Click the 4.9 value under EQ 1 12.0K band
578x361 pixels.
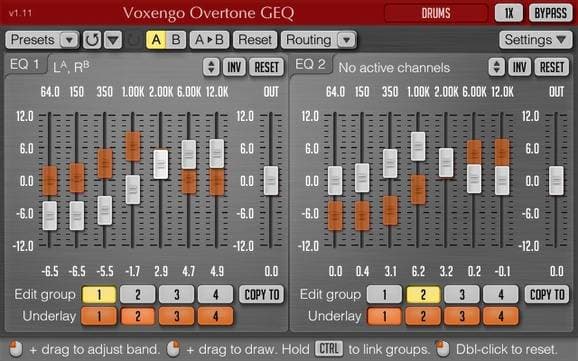point(217,272)
